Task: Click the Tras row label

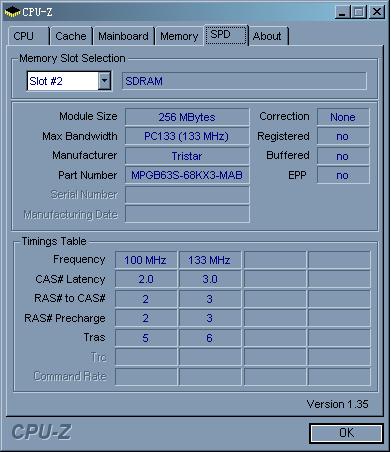Action: tap(95, 337)
